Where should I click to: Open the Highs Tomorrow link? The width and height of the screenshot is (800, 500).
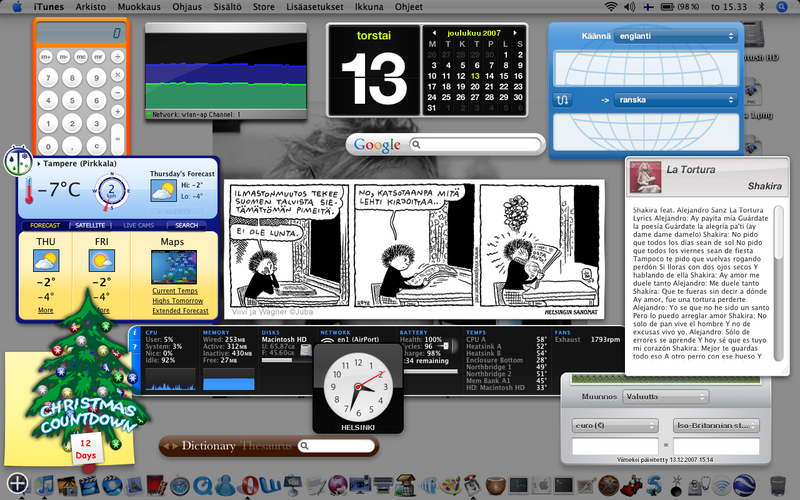click(x=178, y=301)
